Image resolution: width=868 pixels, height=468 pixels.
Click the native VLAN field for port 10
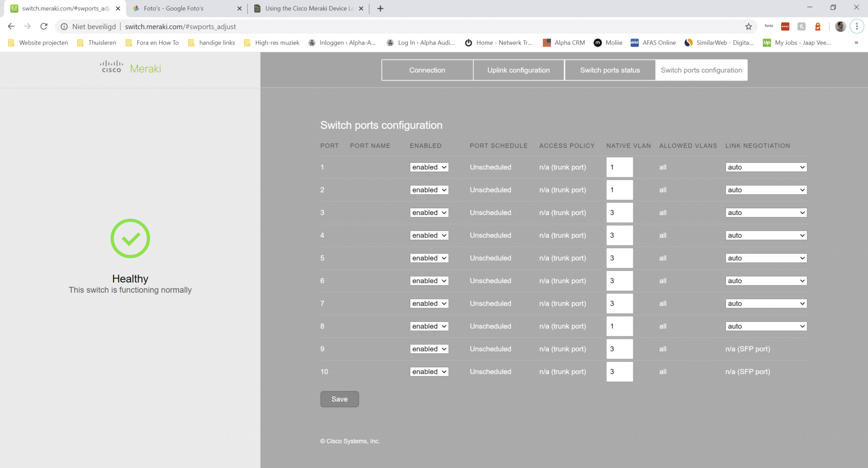[619, 371]
